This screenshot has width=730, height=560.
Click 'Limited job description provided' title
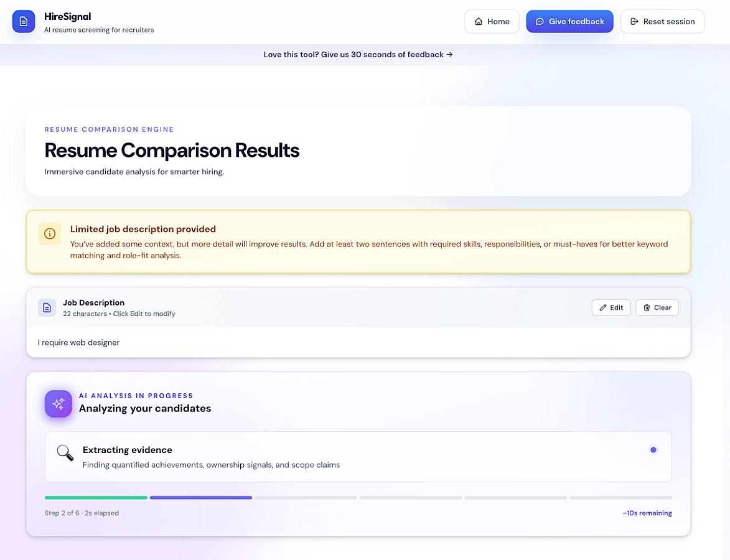pos(143,229)
